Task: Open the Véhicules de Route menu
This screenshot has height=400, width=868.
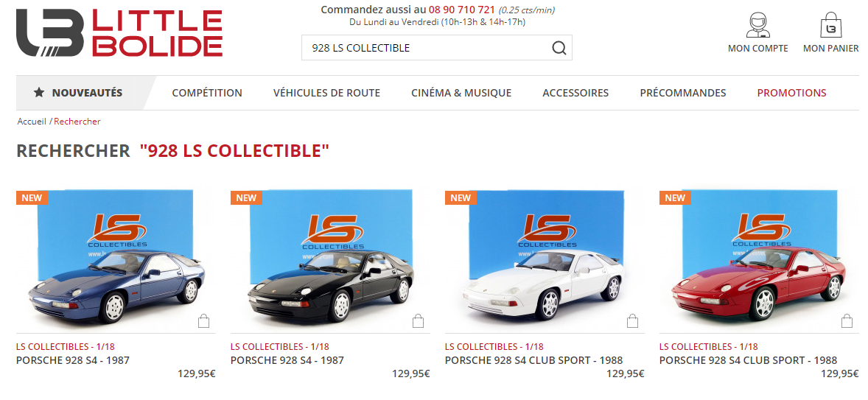Action: click(x=326, y=93)
